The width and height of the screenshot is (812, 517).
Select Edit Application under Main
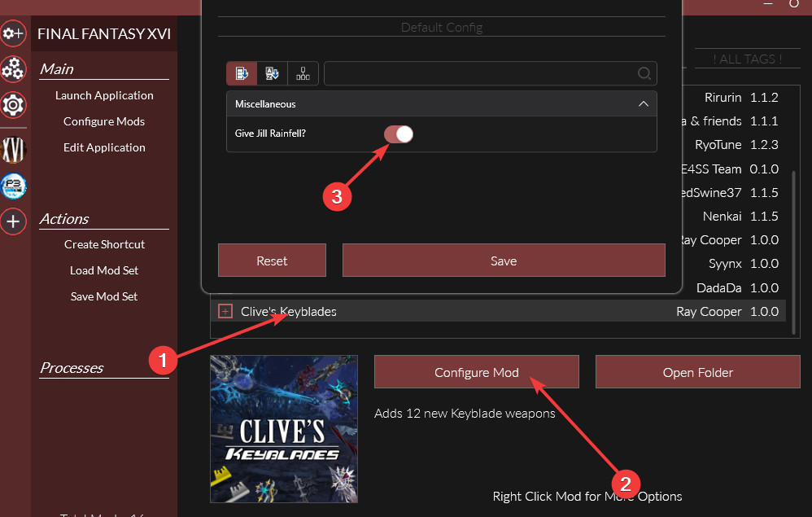point(104,147)
